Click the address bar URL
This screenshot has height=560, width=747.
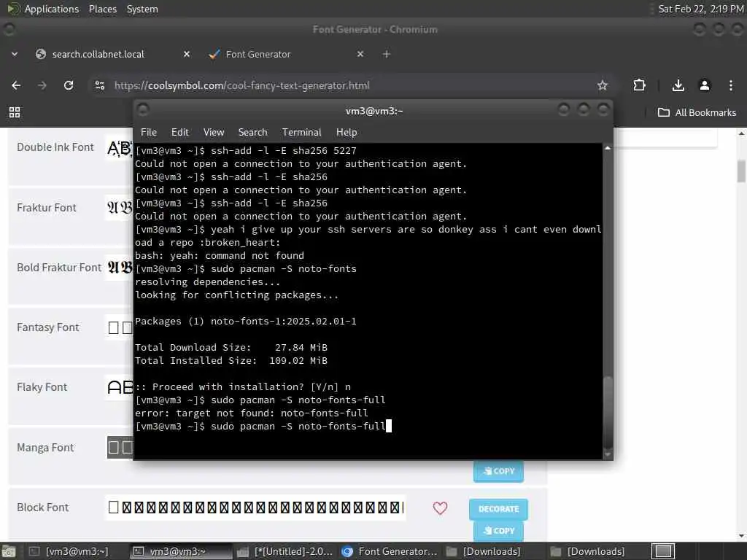pyautogui.click(x=242, y=85)
